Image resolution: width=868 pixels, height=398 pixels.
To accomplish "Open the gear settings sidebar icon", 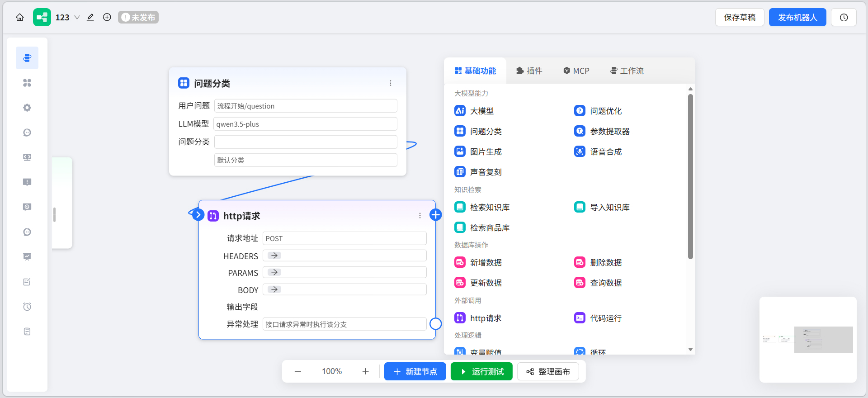I will tap(27, 108).
